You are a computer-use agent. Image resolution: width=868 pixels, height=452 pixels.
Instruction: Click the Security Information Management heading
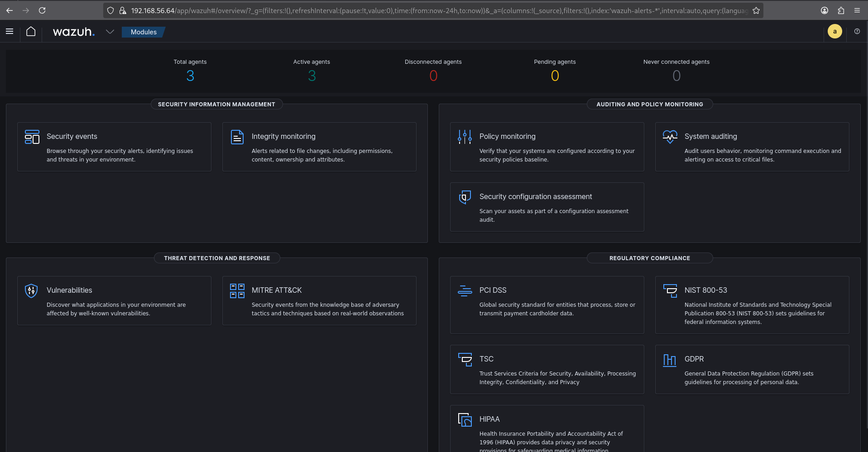(x=216, y=105)
